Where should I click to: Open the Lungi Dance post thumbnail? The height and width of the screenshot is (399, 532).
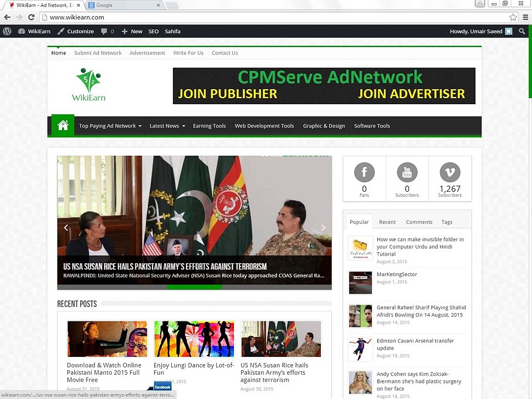[194, 339]
